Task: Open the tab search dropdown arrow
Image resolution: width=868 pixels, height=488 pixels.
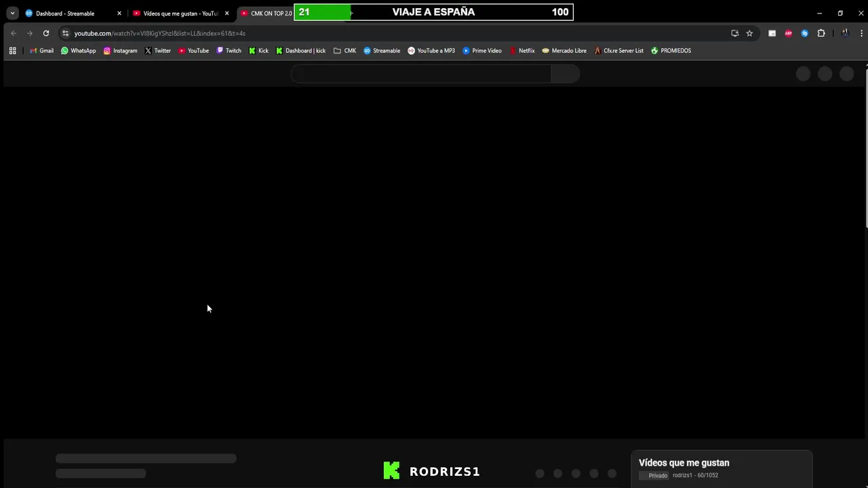Action: coord(12,13)
